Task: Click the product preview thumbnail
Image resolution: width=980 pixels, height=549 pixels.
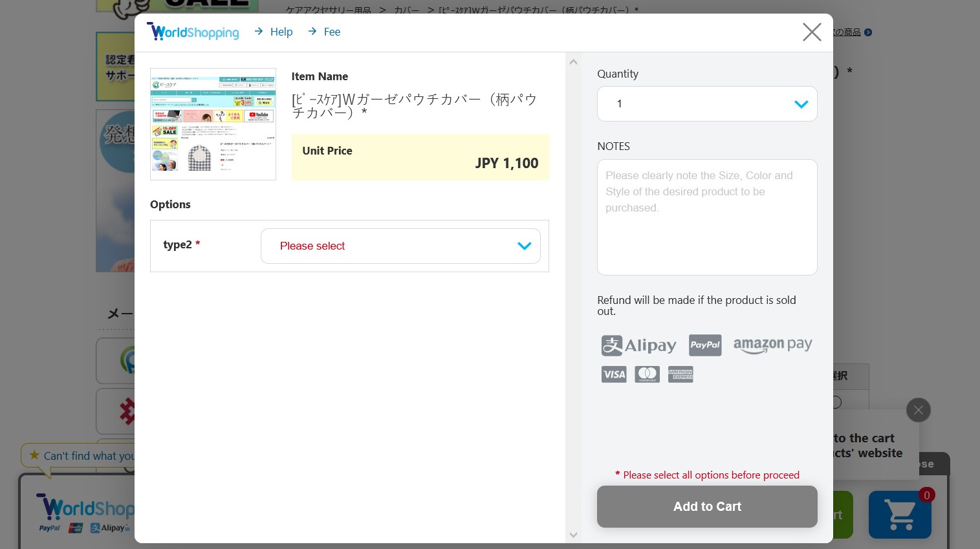Action: click(213, 124)
